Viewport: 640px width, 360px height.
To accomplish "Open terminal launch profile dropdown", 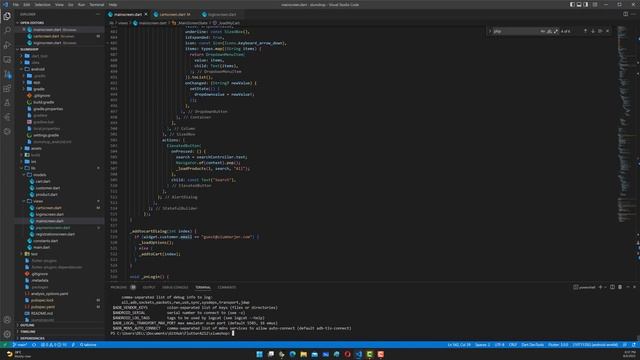I will click(605, 287).
